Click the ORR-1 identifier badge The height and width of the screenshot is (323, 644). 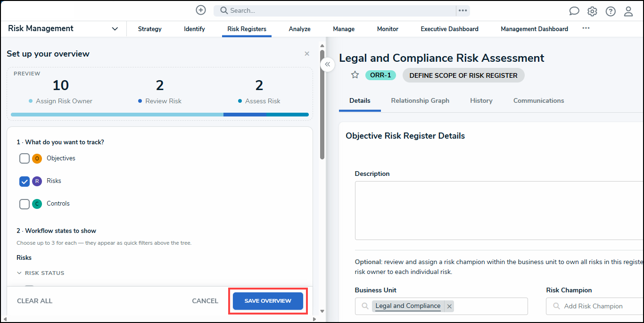click(x=380, y=75)
